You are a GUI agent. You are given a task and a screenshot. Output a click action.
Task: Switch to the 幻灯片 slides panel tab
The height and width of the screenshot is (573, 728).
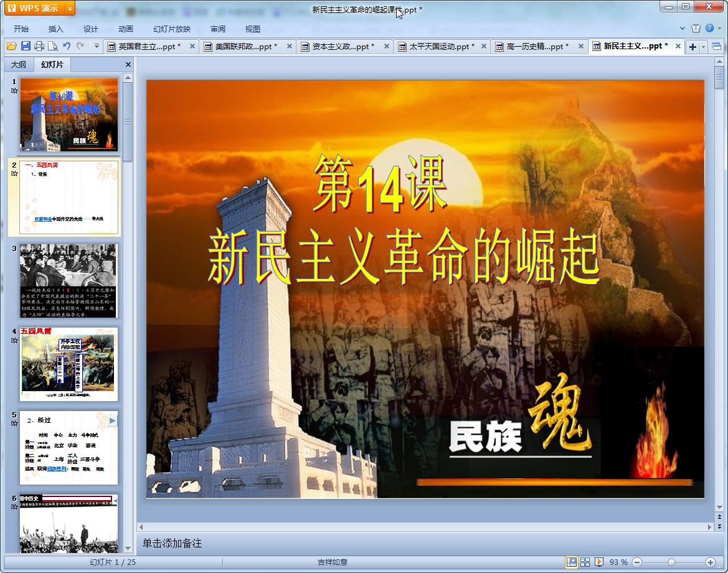click(x=52, y=65)
